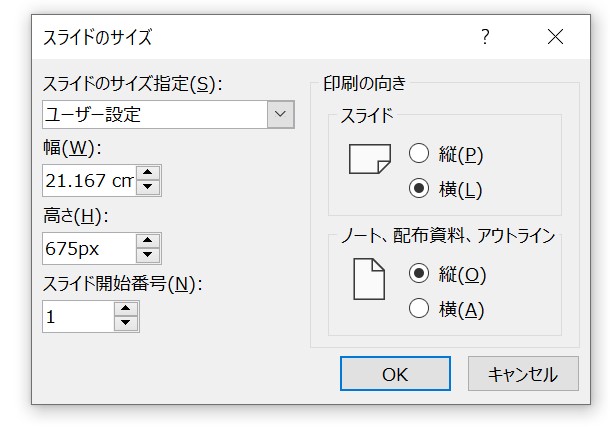The width and height of the screenshot is (610, 427).
Task: Increase height with the up arrow
Action: [147, 241]
